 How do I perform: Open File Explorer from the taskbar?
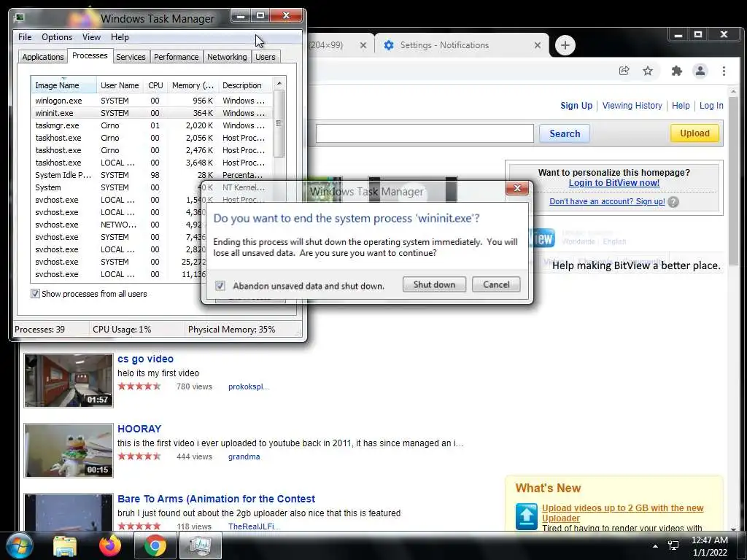tap(65, 545)
